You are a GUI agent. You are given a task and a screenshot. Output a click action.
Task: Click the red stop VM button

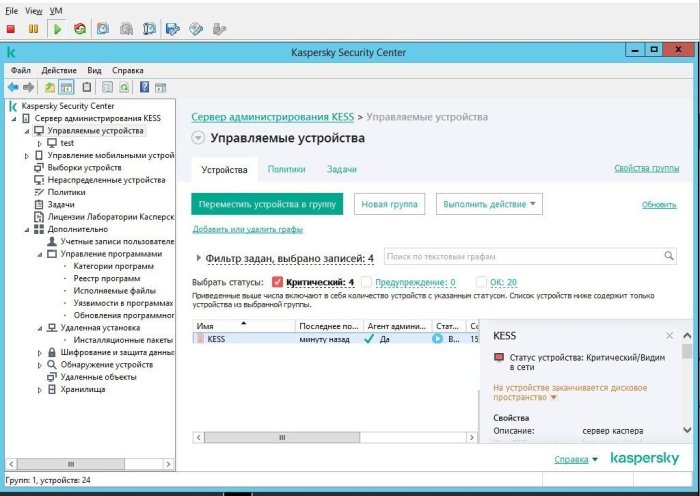coord(11,29)
